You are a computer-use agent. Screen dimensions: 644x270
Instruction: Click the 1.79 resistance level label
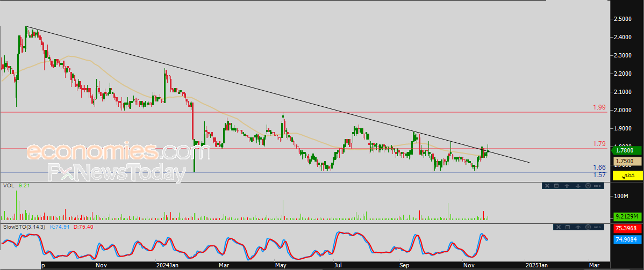599,144
